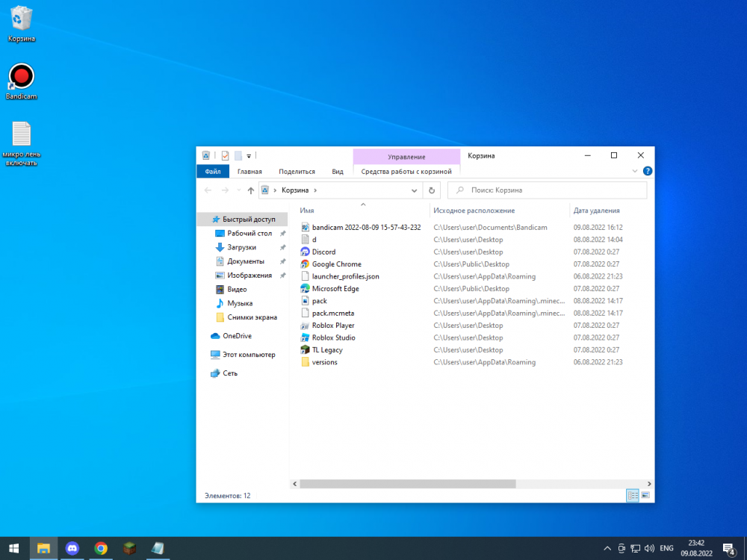
Task: Open the 'Средства работы с корзиной' tab
Action: (x=406, y=172)
